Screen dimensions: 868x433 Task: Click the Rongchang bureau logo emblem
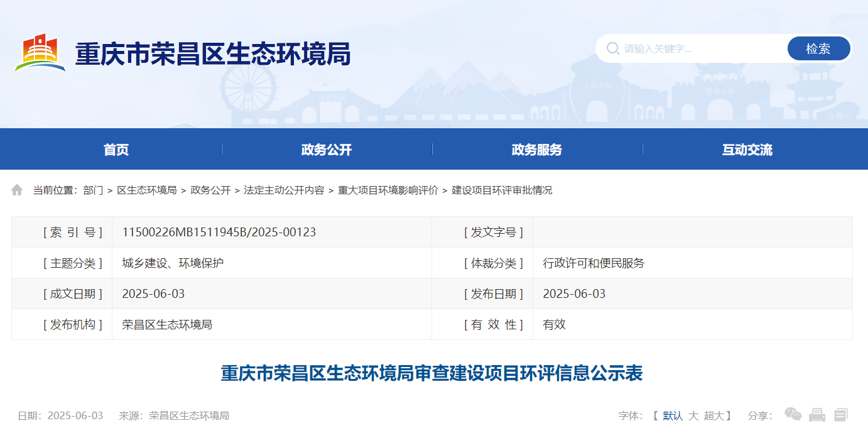pyautogui.click(x=40, y=53)
